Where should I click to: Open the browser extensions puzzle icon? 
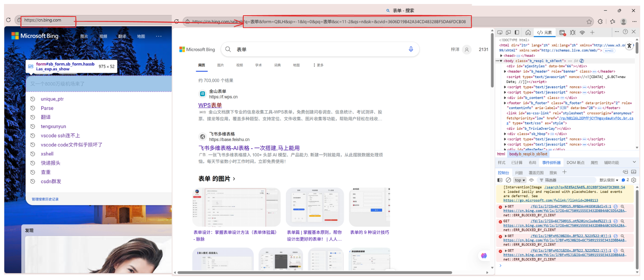(x=600, y=22)
